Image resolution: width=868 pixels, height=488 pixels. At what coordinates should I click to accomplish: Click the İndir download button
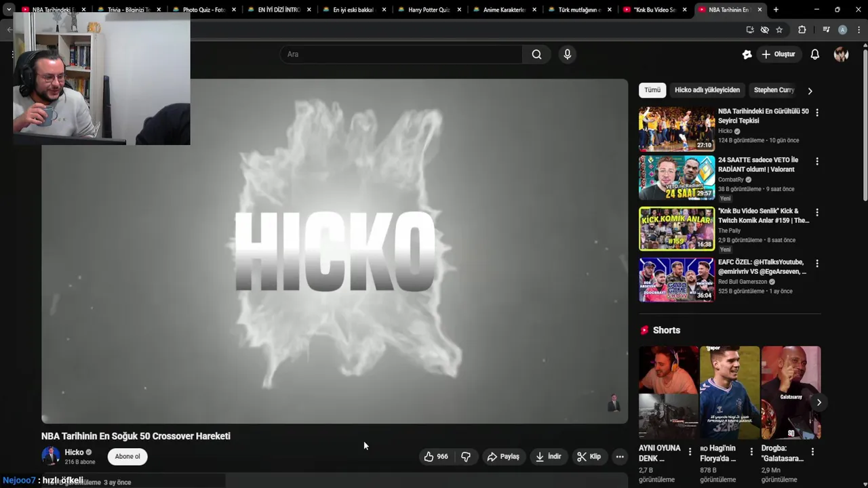point(549,457)
